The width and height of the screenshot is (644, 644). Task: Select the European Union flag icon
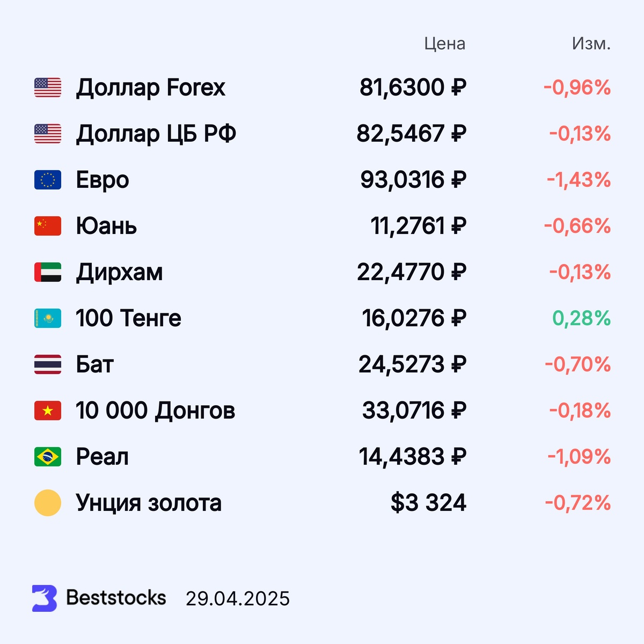point(48,180)
